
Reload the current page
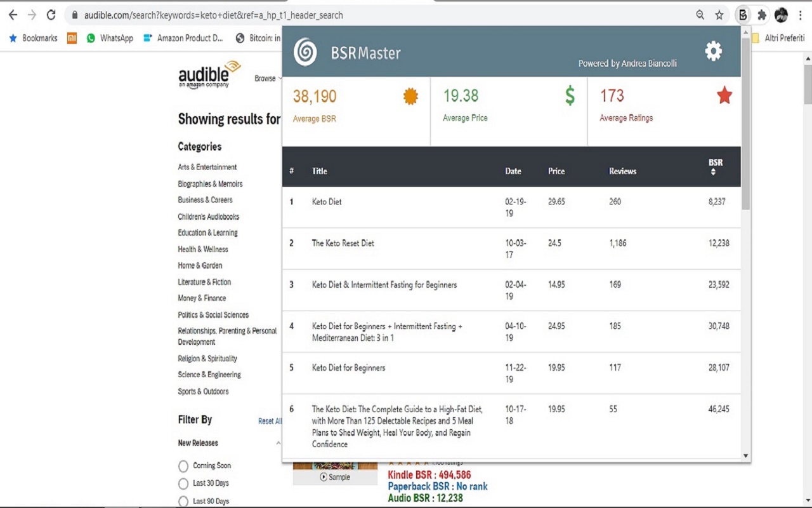tap(51, 15)
